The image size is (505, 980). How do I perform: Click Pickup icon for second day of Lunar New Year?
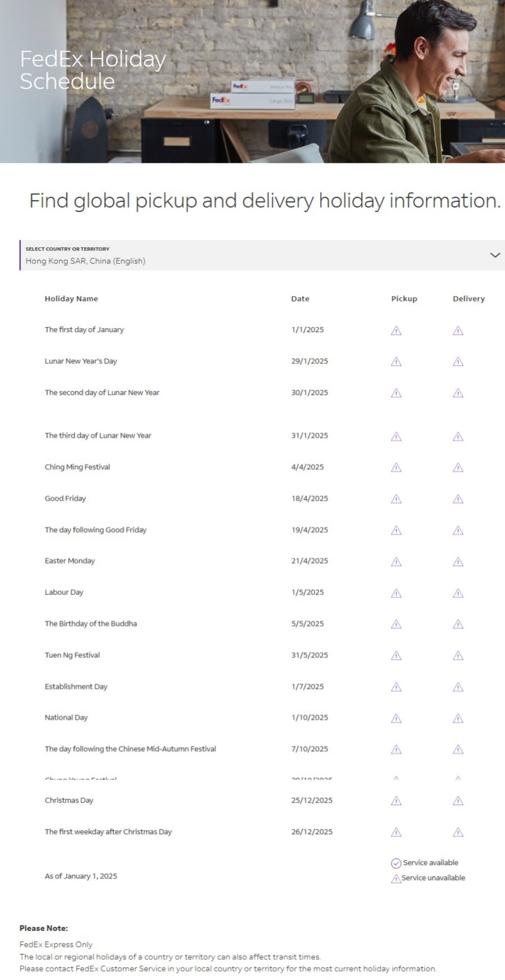[x=396, y=393]
